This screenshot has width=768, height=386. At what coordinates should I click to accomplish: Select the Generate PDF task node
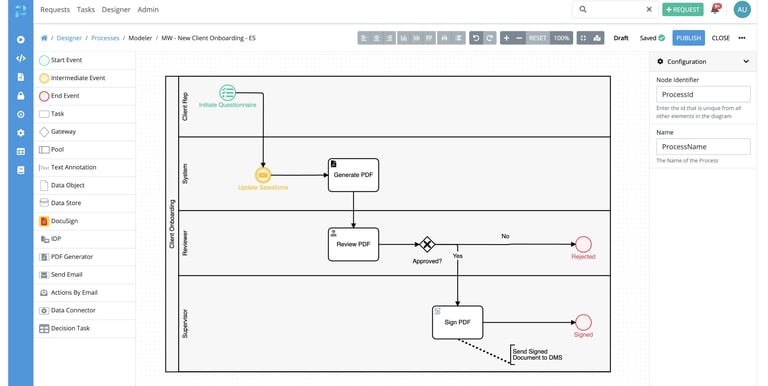[x=353, y=175]
